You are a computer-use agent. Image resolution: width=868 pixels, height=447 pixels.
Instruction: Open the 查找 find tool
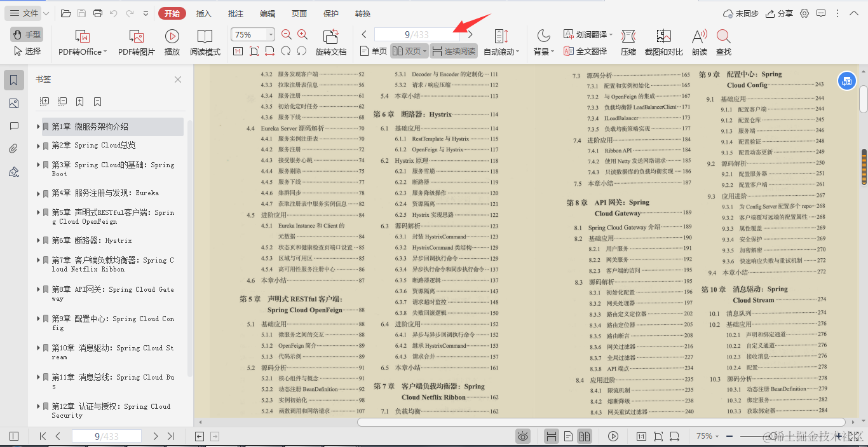pos(723,42)
